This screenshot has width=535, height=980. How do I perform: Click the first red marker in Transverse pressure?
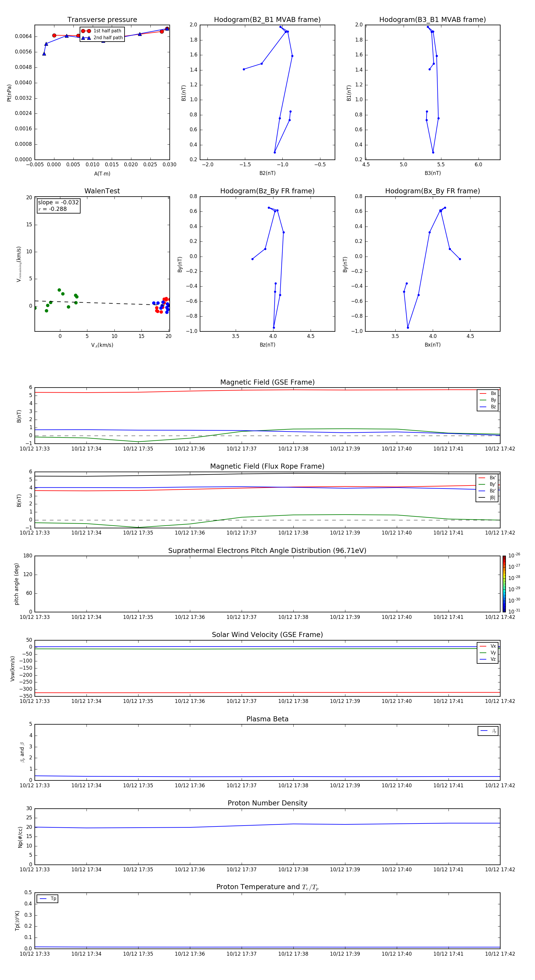click(x=54, y=35)
